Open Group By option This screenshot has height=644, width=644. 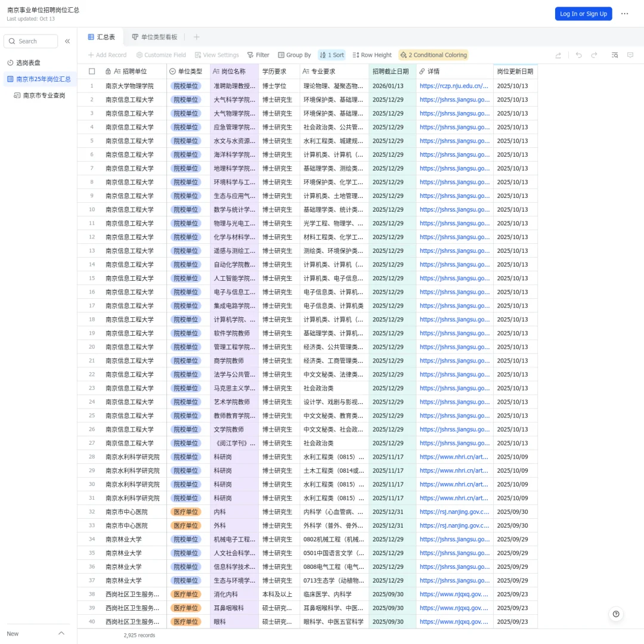tap(295, 55)
